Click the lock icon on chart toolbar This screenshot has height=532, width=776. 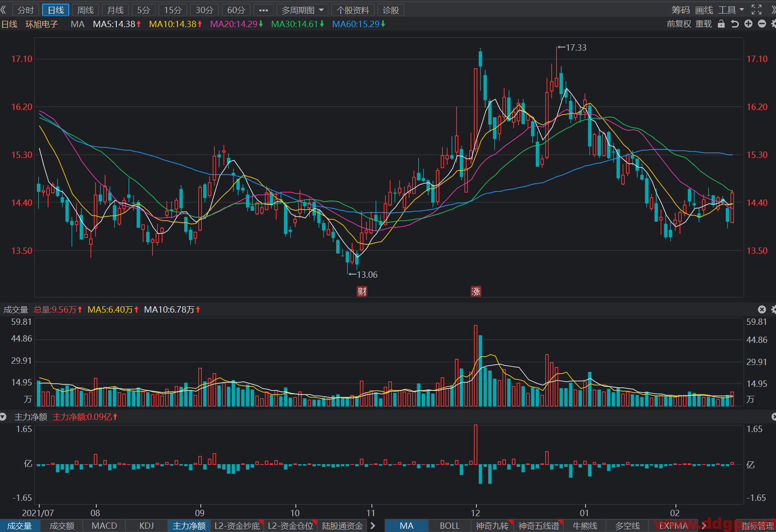[721, 24]
